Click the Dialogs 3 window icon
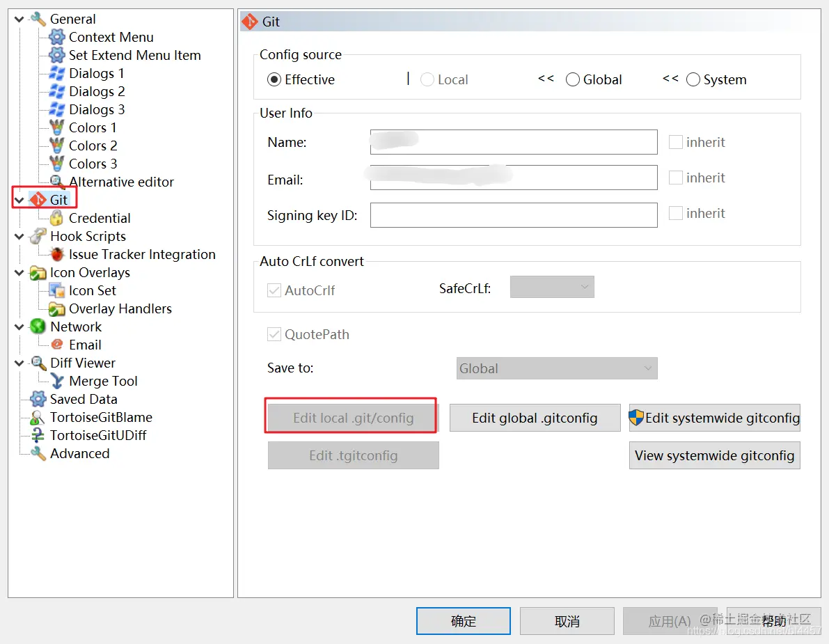The height and width of the screenshot is (644, 829). (56, 109)
